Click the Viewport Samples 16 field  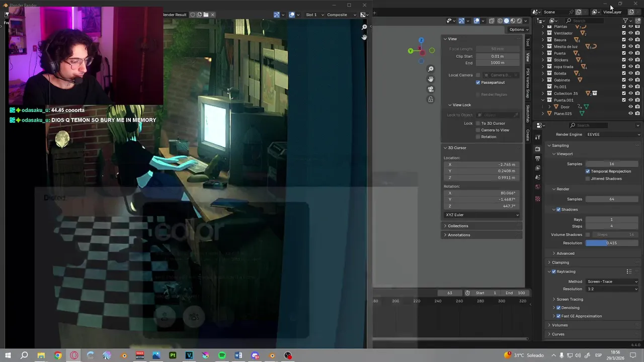point(612,164)
